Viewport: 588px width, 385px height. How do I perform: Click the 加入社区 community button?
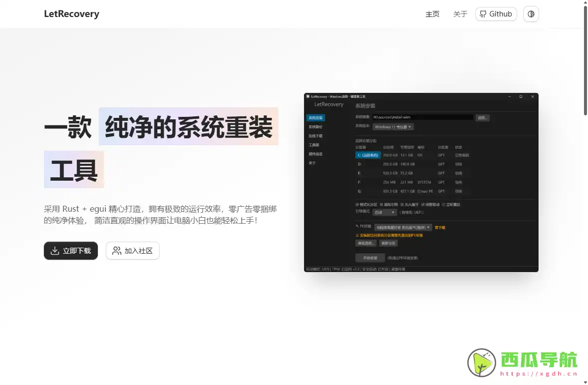click(x=133, y=250)
